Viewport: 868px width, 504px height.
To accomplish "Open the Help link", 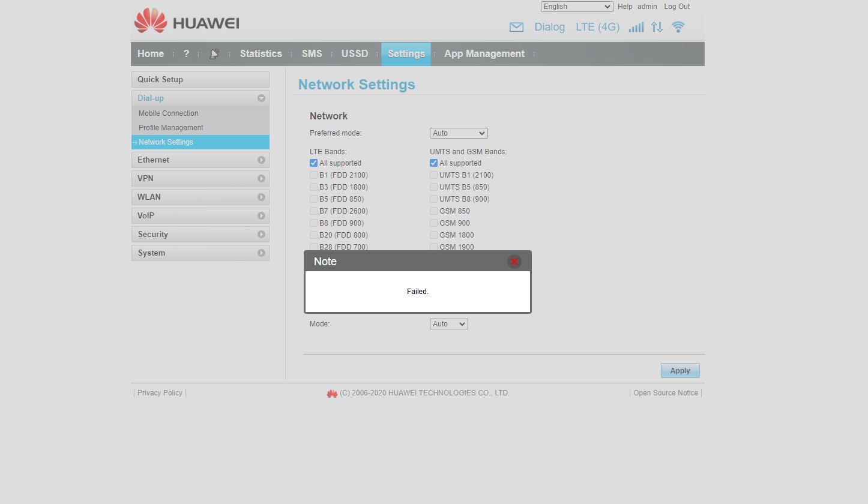I will point(625,7).
